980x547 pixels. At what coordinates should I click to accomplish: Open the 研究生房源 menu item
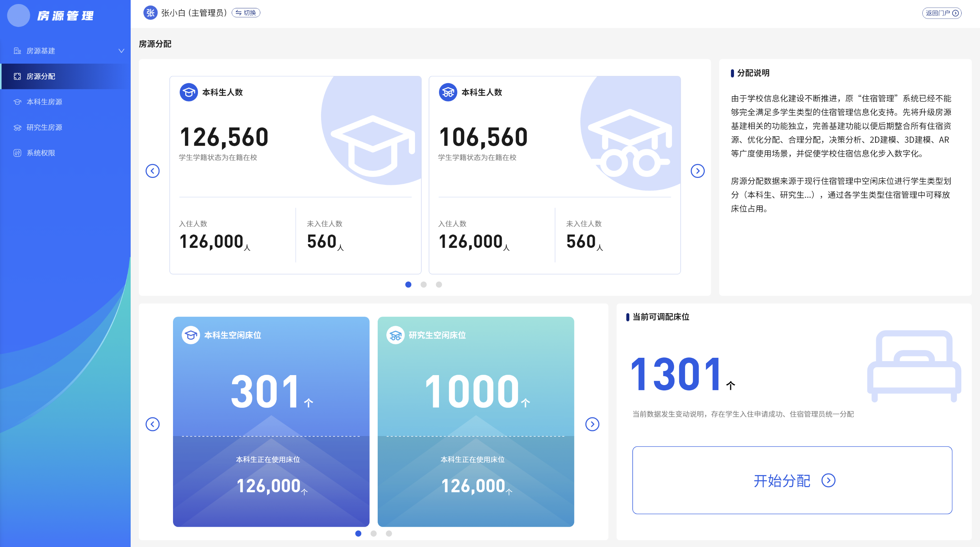[65, 127]
